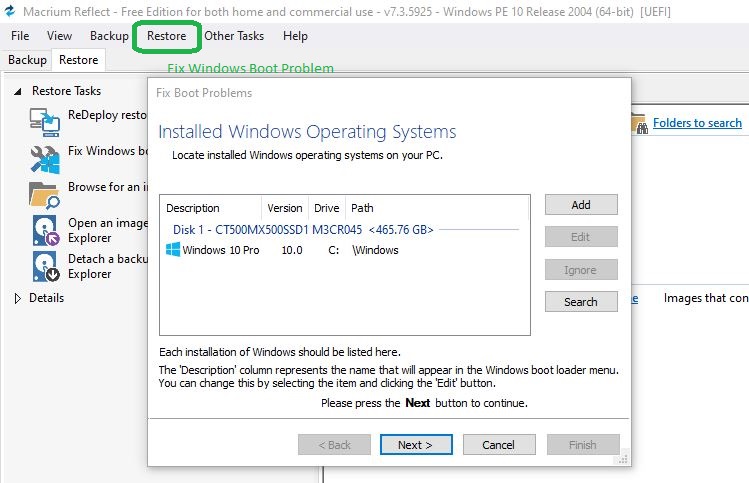Screen dimensions: 749x483
Task: Click the ReDeploy restore computer icon
Action: 44,122
